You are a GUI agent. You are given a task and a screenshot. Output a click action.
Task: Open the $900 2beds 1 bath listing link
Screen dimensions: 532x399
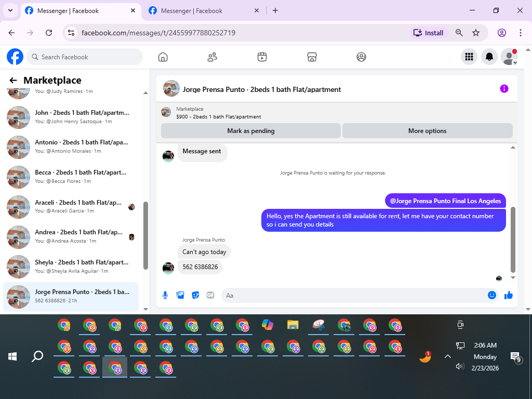coord(219,117)
